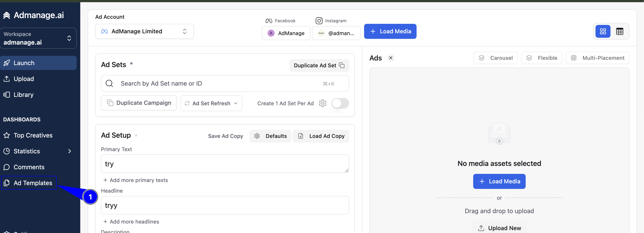
Task: Click Load Media in empty ads area
Action: tap(499, 181)
